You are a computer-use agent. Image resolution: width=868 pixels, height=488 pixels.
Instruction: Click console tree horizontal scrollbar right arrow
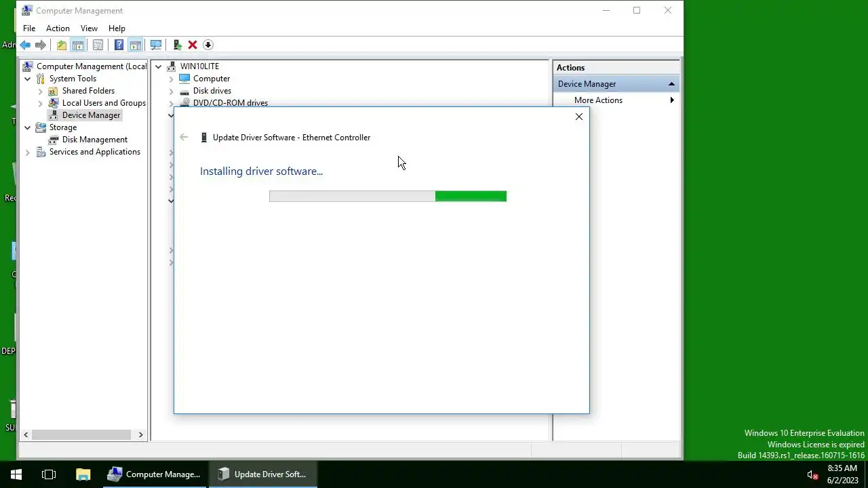[x=141, y=434]
